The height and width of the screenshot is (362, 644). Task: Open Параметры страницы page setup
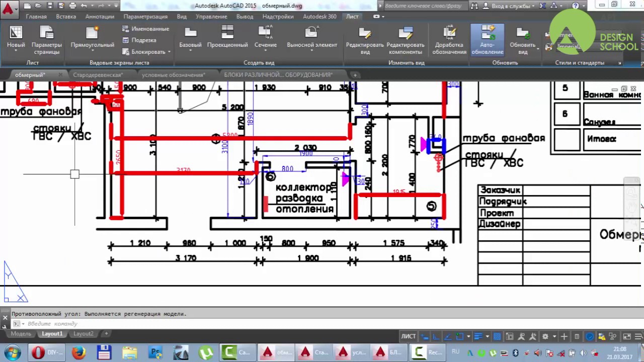coord(47,40)
